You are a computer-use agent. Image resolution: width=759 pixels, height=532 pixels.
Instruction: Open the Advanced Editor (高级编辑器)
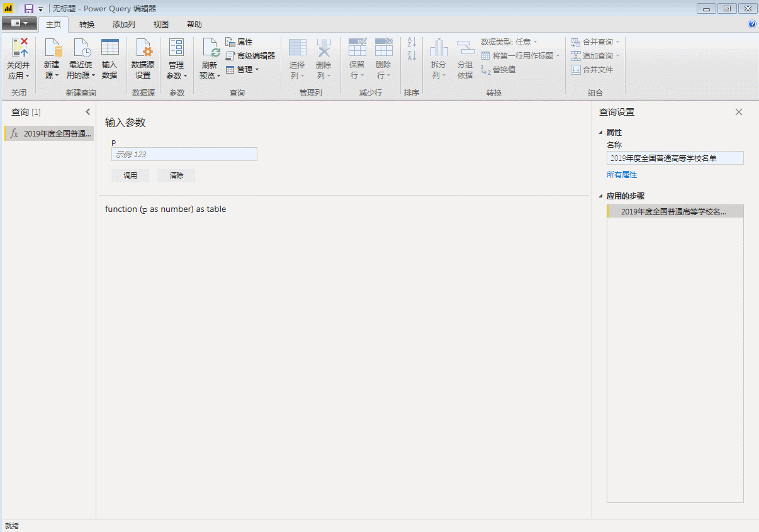pyautogui.click(x=250, y=56)
